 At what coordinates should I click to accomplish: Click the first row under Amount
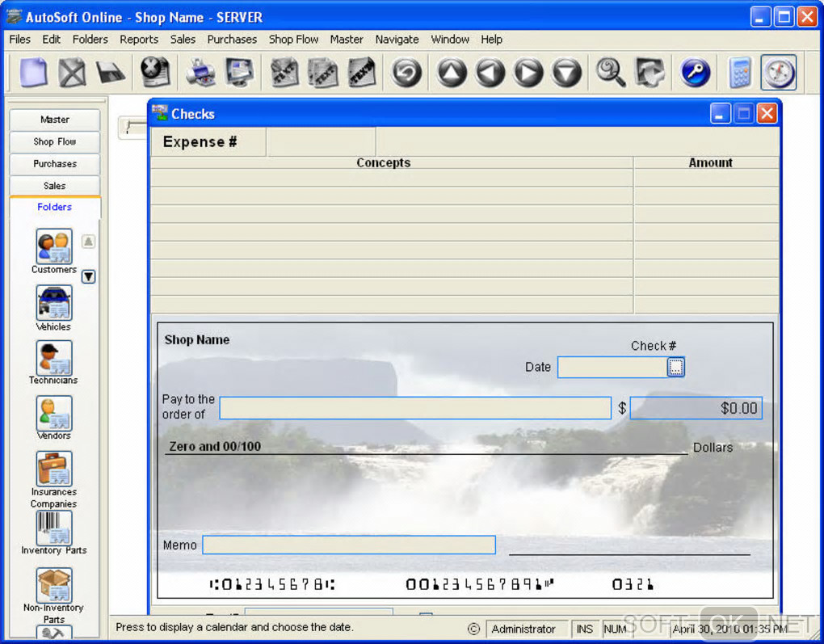point(706,178)
